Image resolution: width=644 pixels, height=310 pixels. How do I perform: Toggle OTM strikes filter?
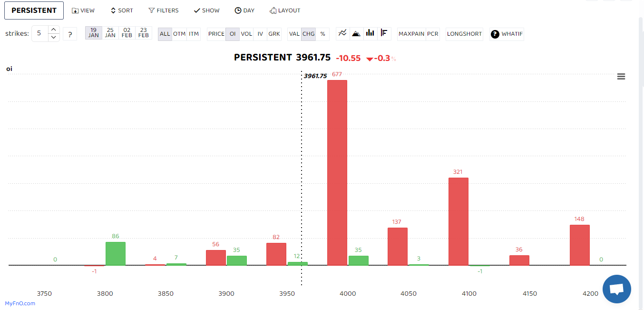180,34
